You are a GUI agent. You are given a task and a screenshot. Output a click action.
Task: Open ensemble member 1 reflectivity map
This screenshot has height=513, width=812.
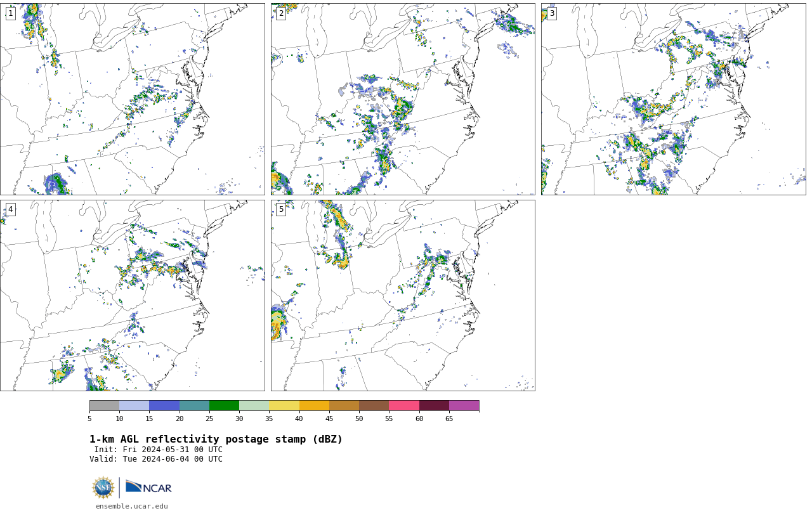(132, 99)
